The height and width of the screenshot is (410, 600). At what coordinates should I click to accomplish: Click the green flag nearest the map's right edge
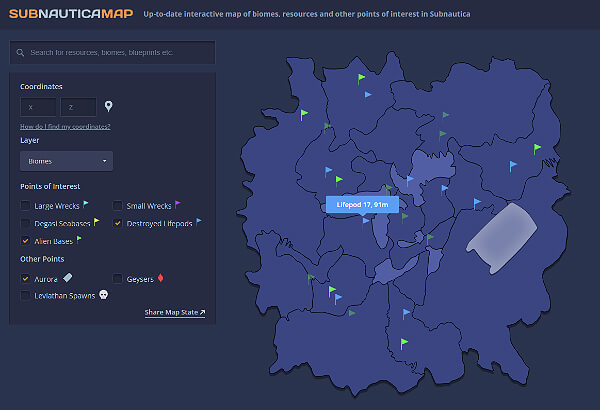[537, 149]
